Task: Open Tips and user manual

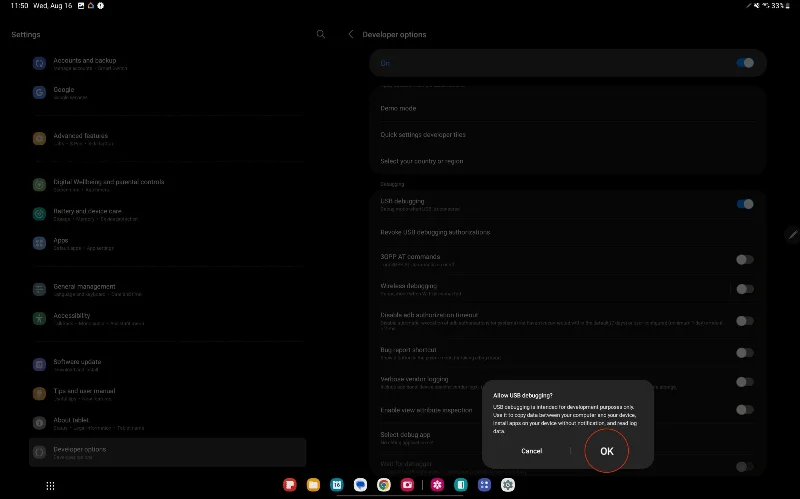Action: pos(167,394)
